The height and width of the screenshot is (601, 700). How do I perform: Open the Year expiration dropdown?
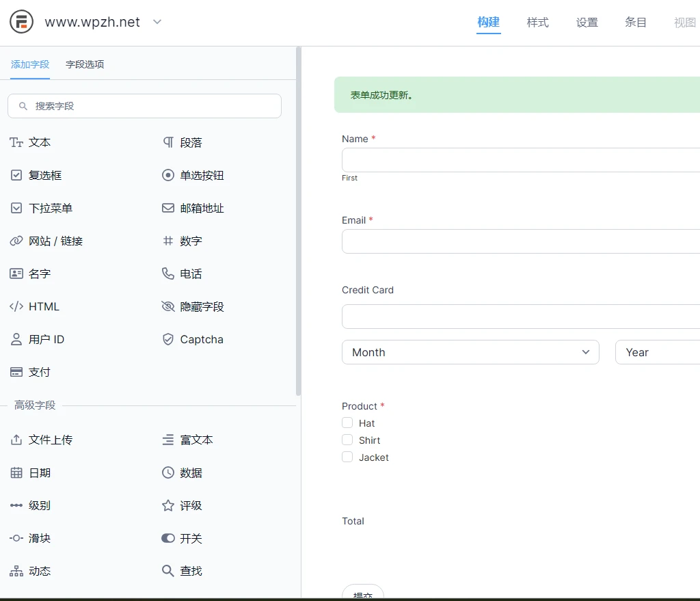(656, 352)
